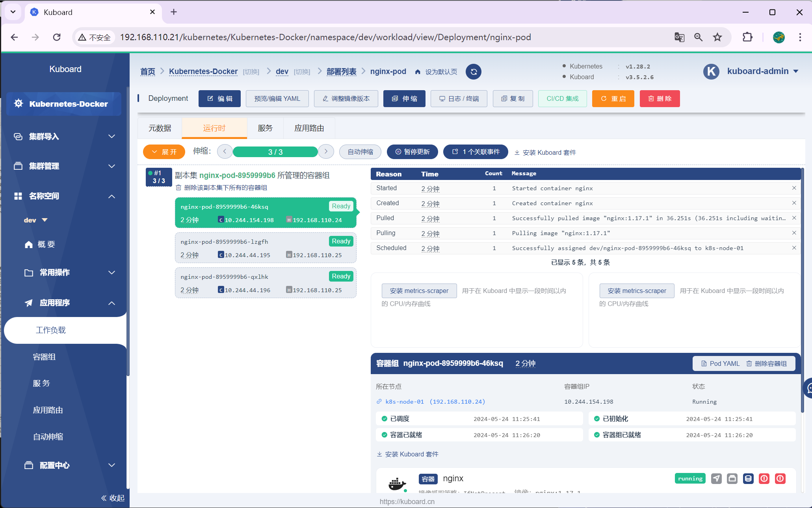The width and height of the screenshot is (812, 508).
Task: Open the kuboard-admin user dropdown
Action: pyautogui.click(x=763, y=71)
